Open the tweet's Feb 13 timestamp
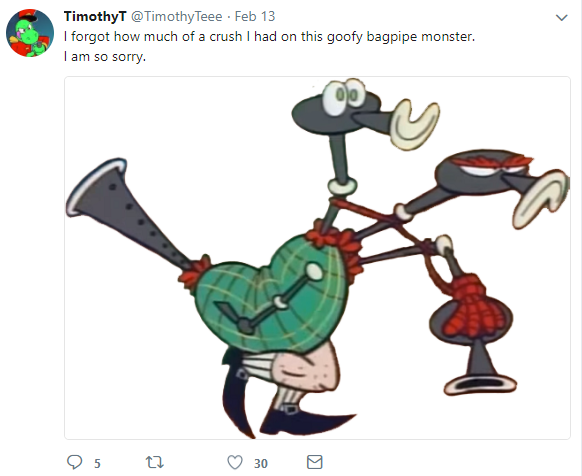Viewport: 582px width, 476px height. pos(255,16)
